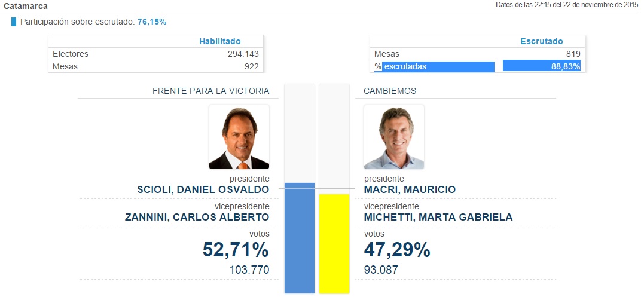The width and height of the screenshot is (644, 300).
Task: Click the Catamarca province title
Action: 26,5
